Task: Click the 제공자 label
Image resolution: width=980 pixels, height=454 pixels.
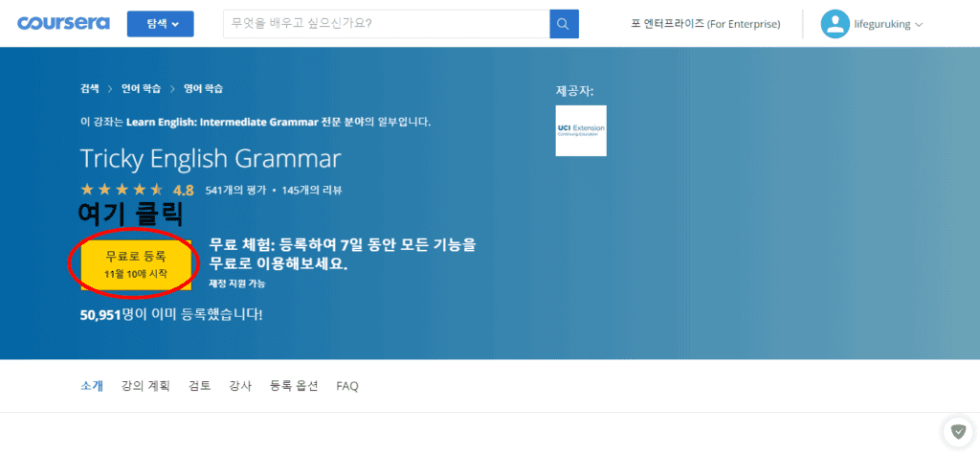Action: coord(574,91)
